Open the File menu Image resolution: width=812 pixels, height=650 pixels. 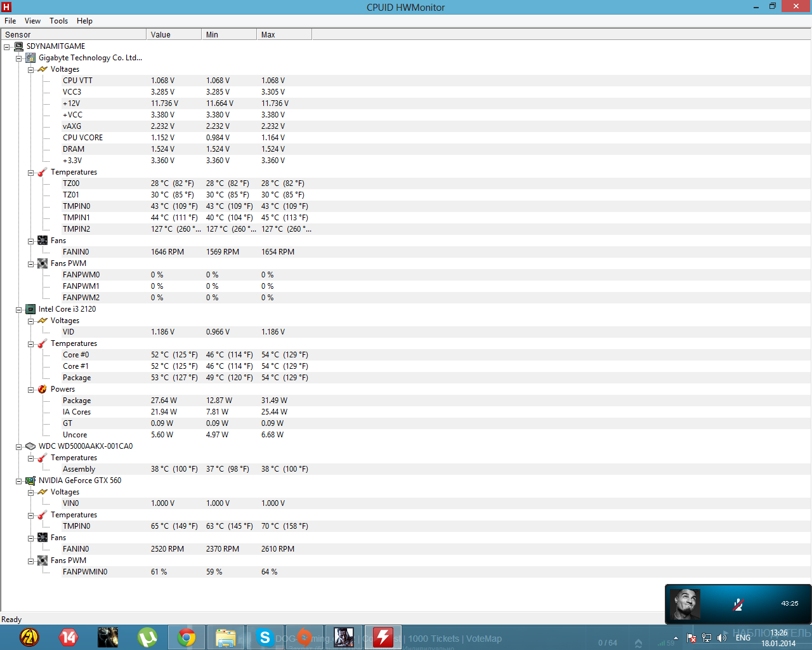click(x=10, y=21)
